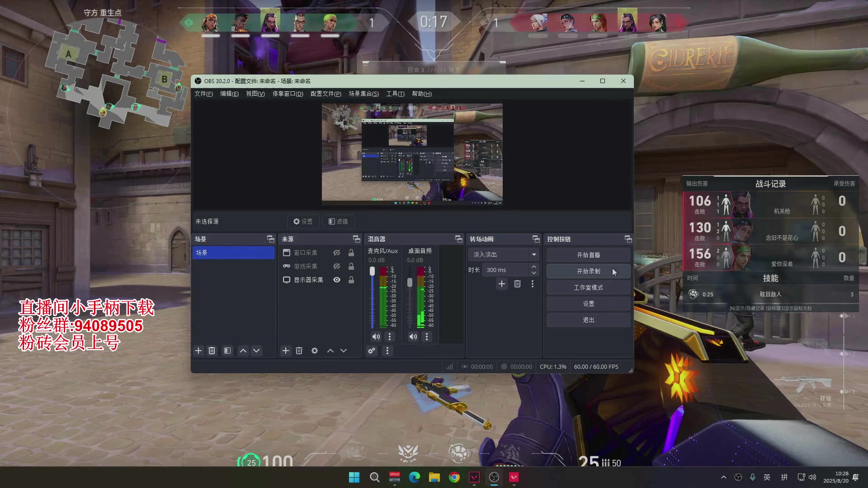Add a new scene with plus icon
This screenshot has height=488, width=868.
(x=198, y=351)
